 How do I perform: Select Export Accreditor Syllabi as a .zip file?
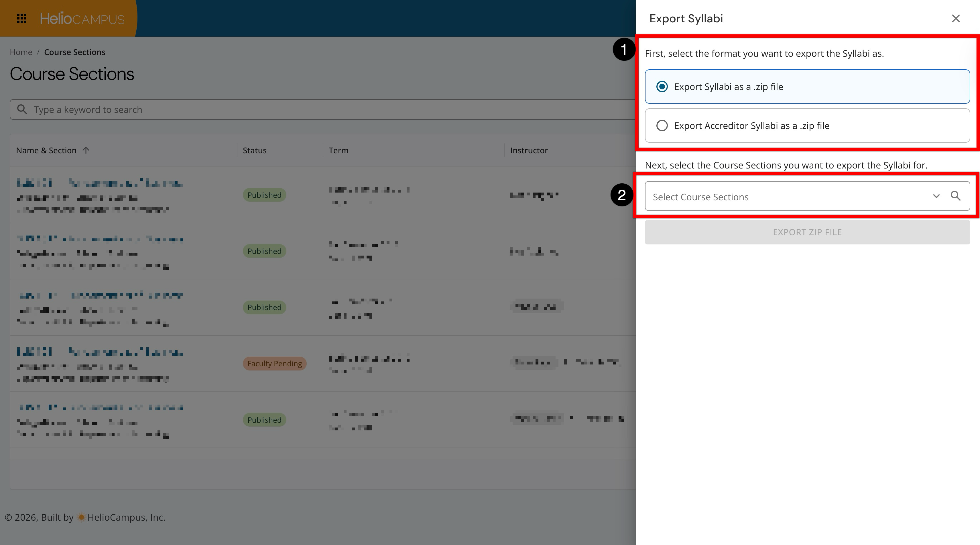tap(662, 126)
